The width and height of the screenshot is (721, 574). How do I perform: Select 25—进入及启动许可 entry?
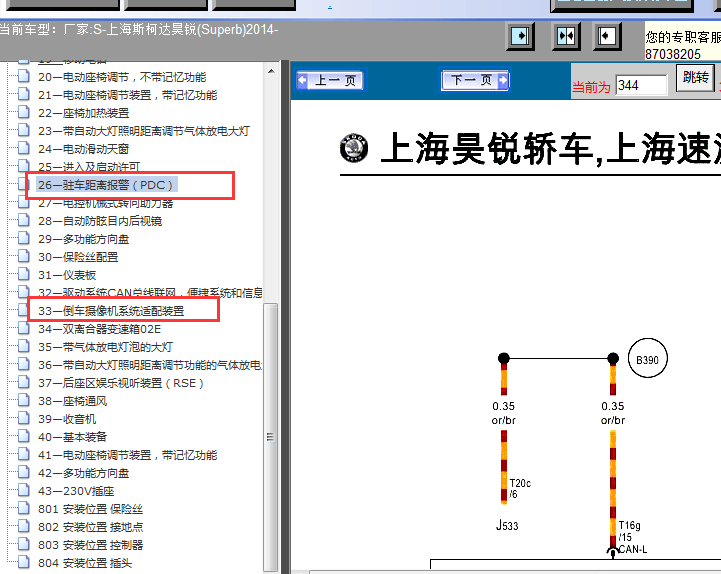click(89, 166)
